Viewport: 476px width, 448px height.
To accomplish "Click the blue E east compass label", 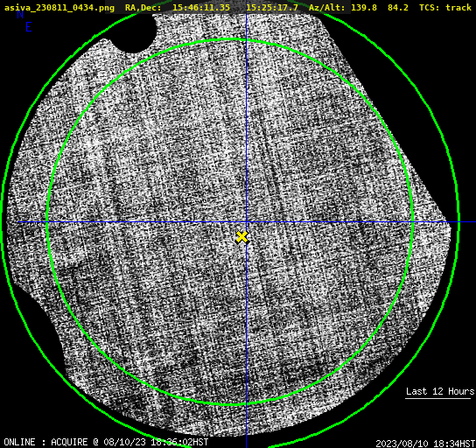I will pos(29,27).
